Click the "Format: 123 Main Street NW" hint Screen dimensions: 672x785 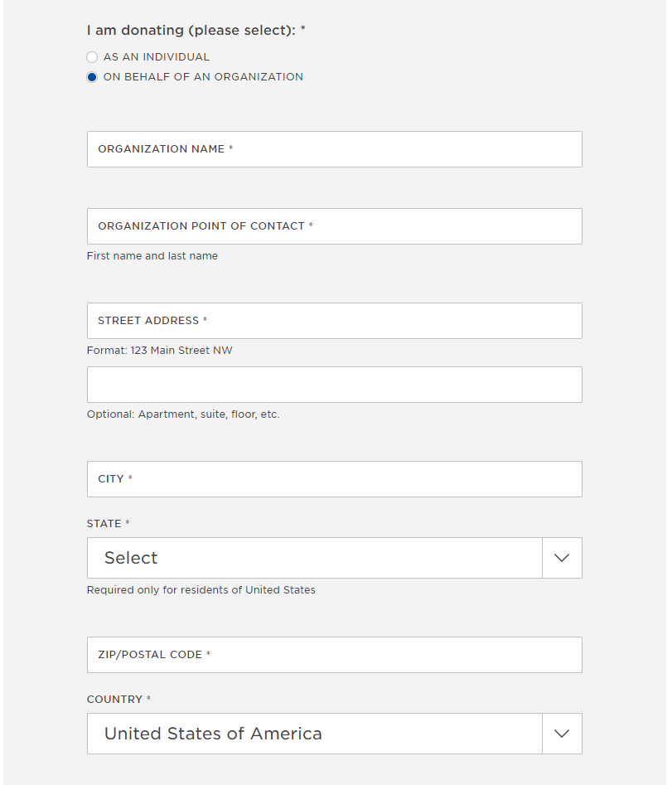point(159,351)
